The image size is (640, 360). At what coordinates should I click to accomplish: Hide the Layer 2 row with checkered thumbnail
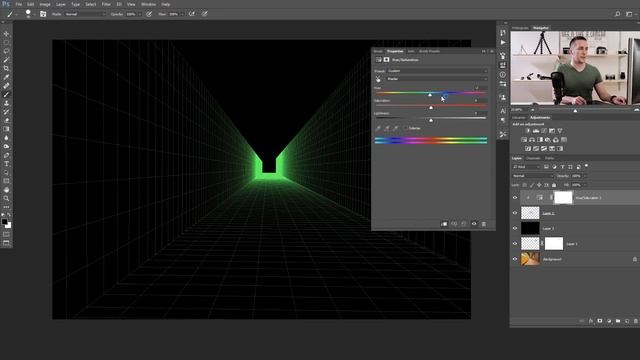(515, 213)
